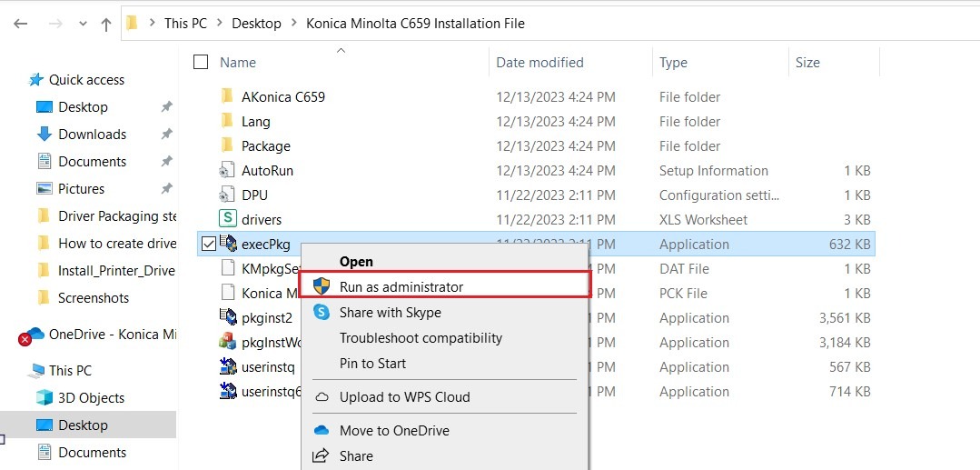
Task: Click the AKonica C659 folder icon
Action: tap(228, 96)
